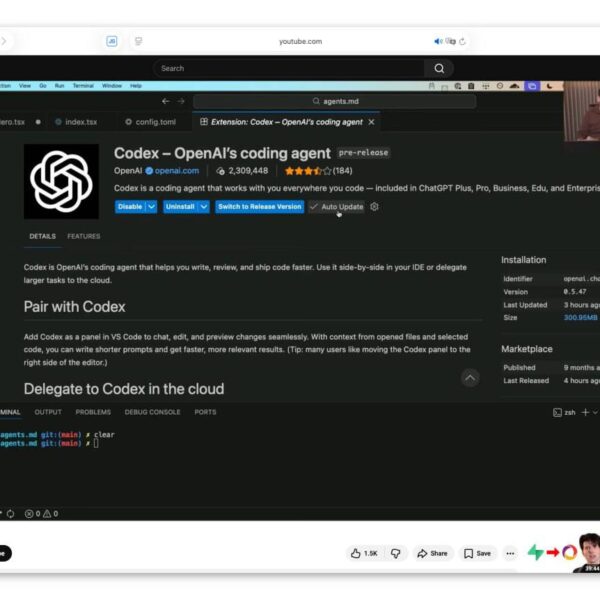Reload the youtube.com page

pos(463,41)
